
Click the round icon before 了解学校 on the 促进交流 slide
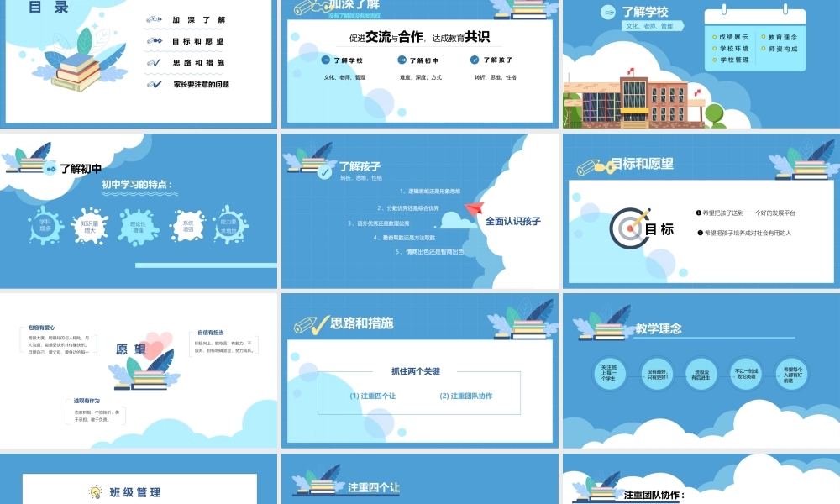click(x=326, y=60)
